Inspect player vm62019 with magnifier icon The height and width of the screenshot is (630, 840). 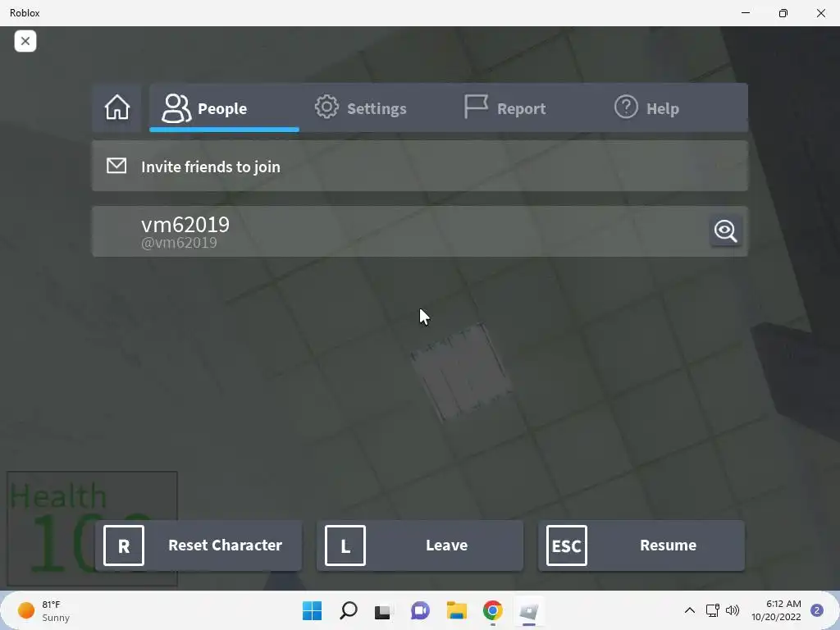[725, 231]
